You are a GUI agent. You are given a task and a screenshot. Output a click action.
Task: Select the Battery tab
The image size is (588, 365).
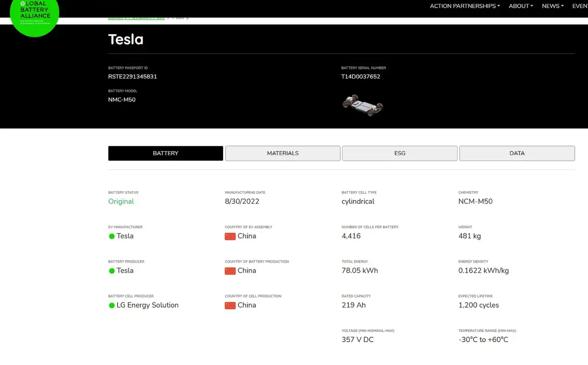pos(165,153)
